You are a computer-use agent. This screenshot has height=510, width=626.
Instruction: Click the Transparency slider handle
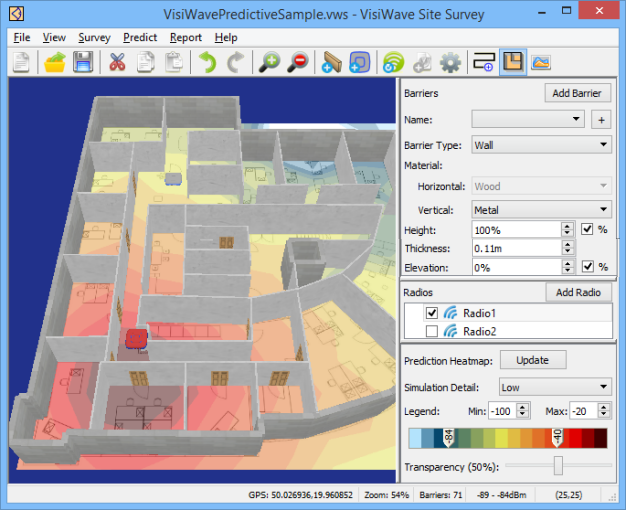[x=558, y=466]
